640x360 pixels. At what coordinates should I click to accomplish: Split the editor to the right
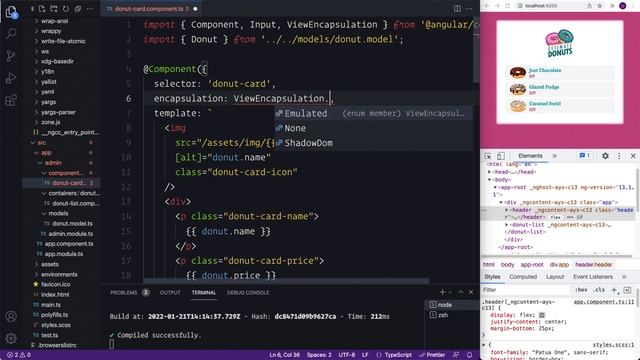click(x=457, y=9)
